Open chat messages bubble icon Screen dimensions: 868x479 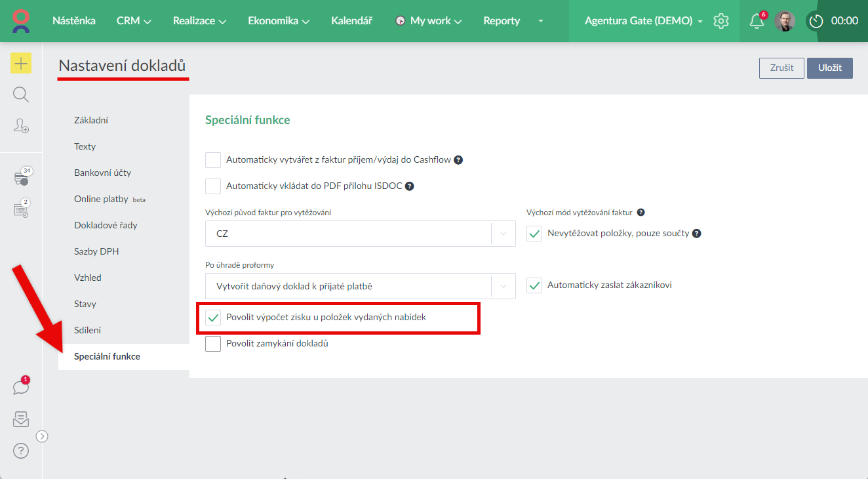point(21,387)
